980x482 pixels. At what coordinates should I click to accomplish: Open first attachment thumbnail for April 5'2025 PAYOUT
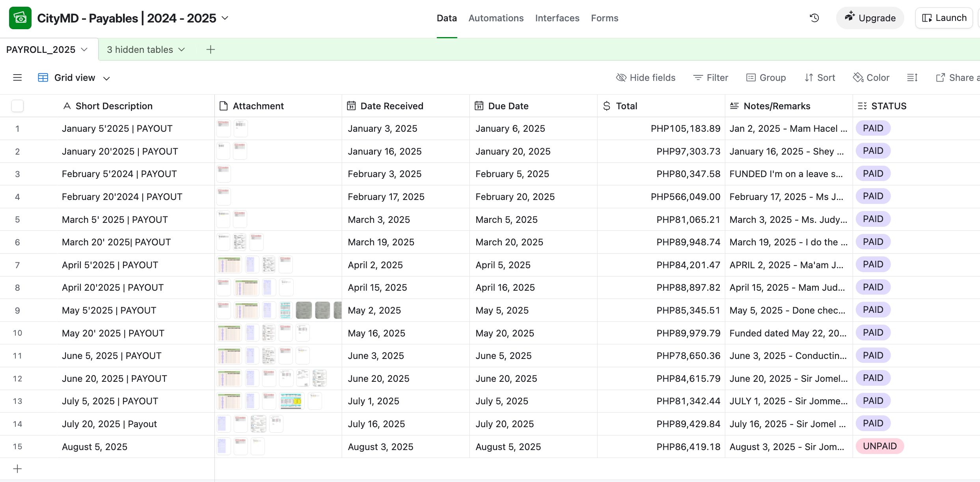point(229,265)
